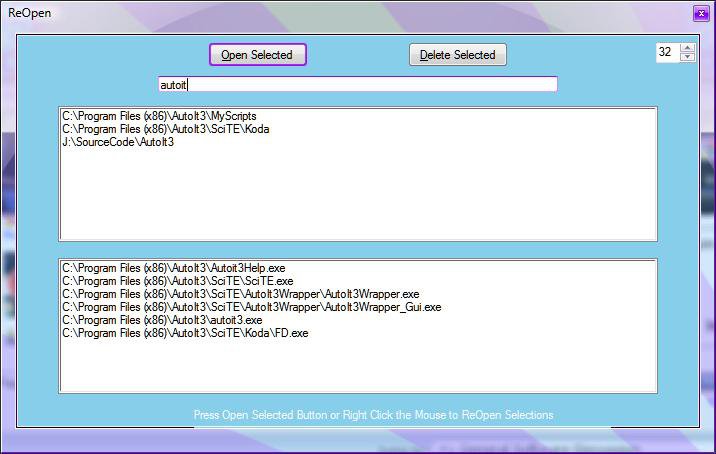Click the Delete Selected button
This screenshot has width=716, height=454.
tap(458, 55)
